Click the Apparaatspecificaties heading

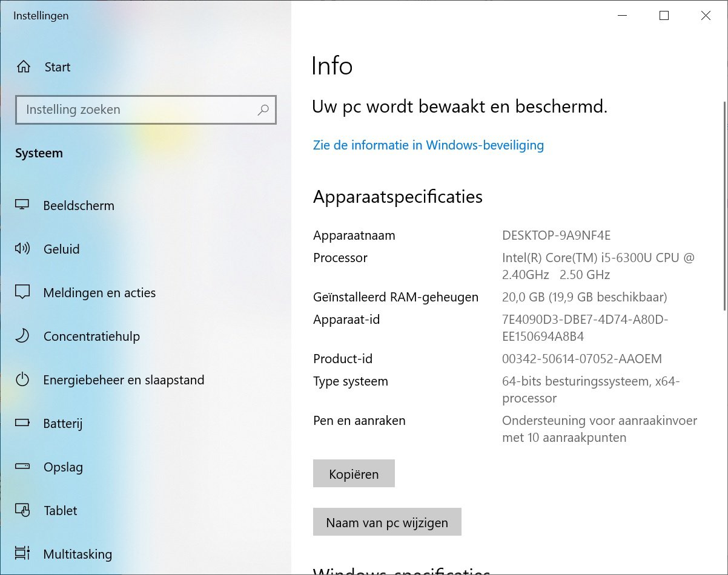(398, 197)
